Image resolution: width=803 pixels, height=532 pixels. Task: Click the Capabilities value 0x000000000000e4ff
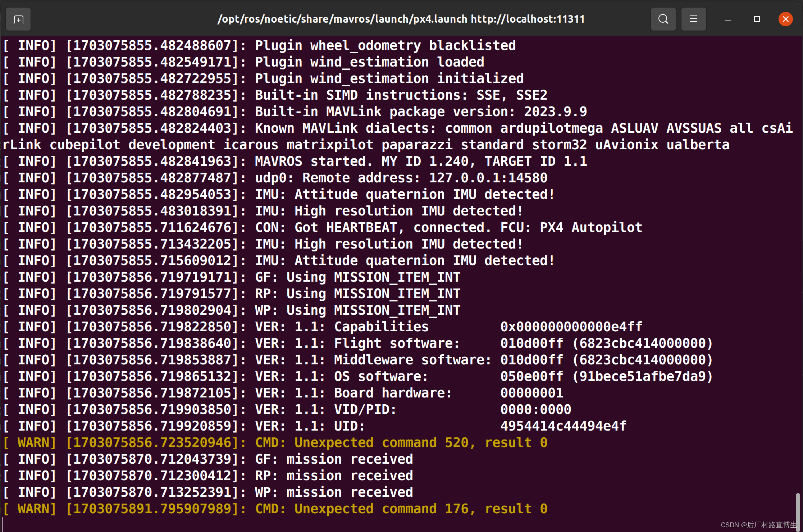[x=571, y=327]
